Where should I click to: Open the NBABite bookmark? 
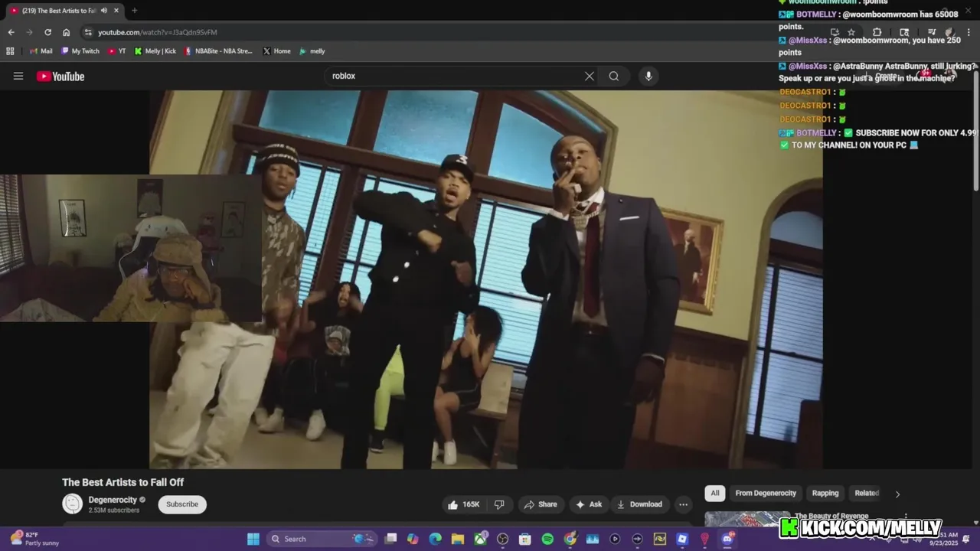(x=218, y=51)
